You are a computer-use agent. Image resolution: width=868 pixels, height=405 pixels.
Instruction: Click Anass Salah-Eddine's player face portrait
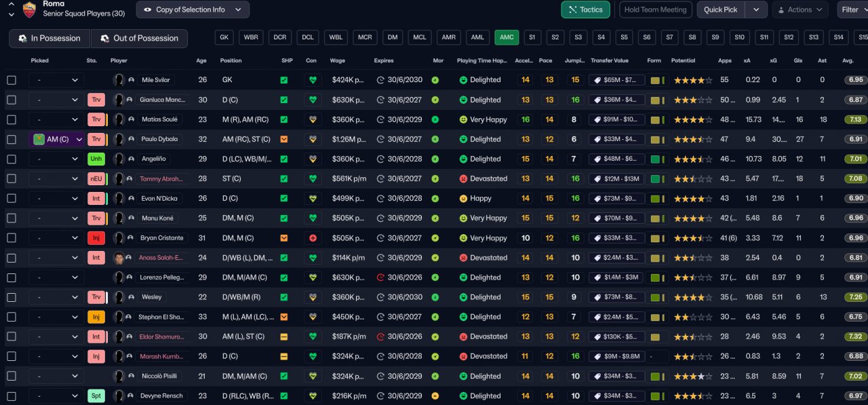click(119, 258)
